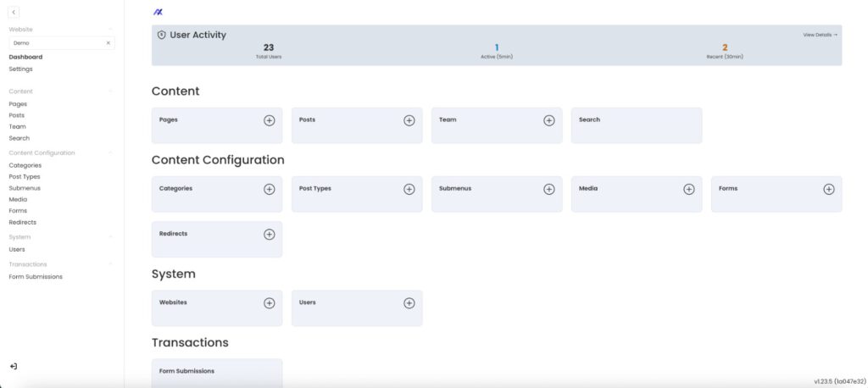The width and height of the screenshot is (868, 388).
Task: Open the Demo website selector field
Action: point(55,42)
